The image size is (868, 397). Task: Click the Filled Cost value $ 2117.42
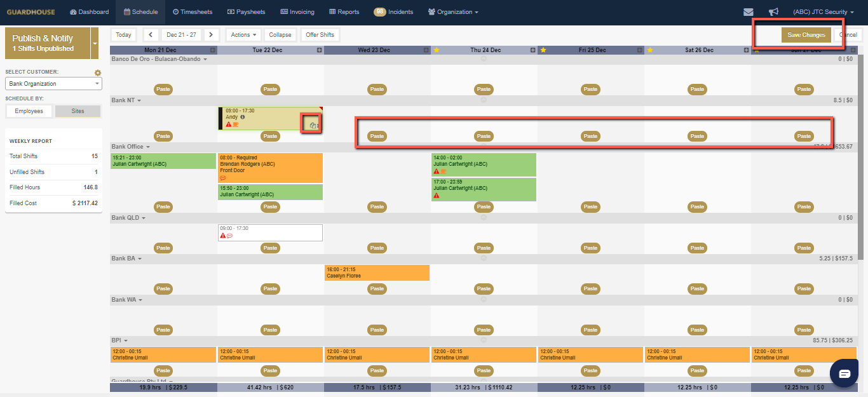tap(85, 203)
